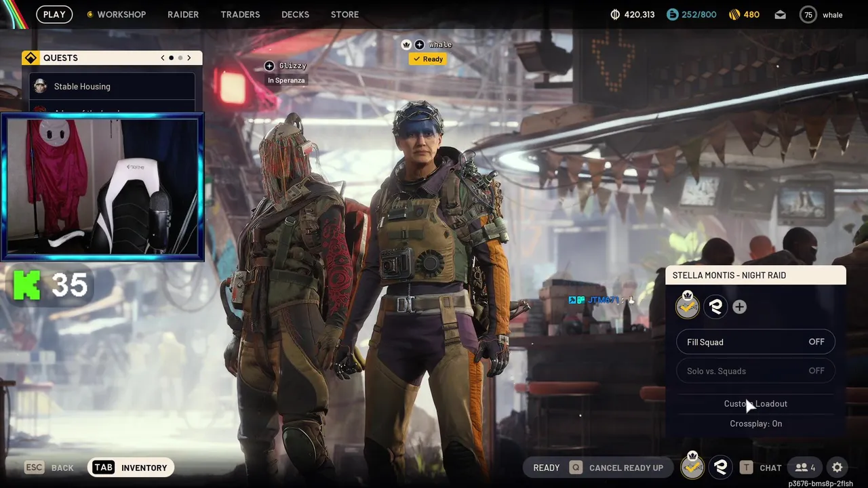This screenshot has height=488, width=868.
Task: Open the settings gear icon
Action: [x=837, y=468]
